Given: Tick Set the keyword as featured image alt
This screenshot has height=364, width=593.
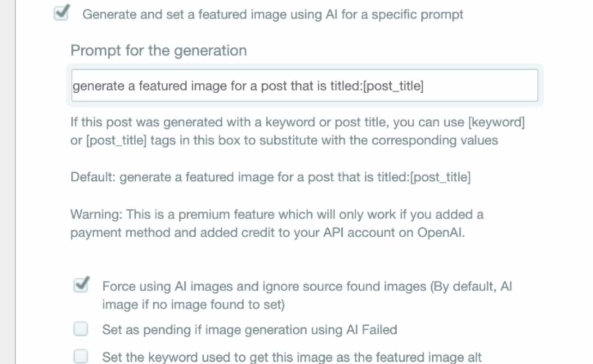Looking at the screenshot, I should pyautogui.click(x=81, y=356).
